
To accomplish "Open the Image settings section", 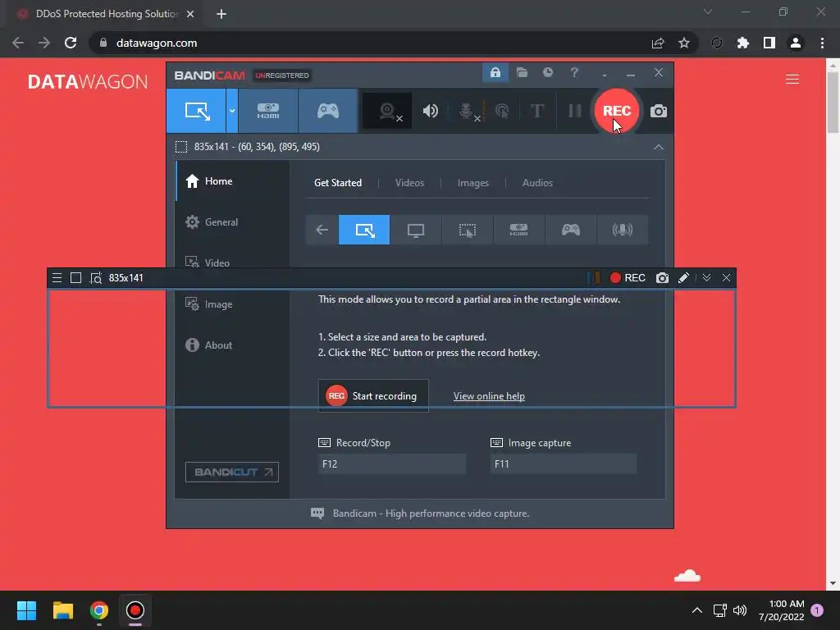I will pyautogui.click(x=232, y=304).
